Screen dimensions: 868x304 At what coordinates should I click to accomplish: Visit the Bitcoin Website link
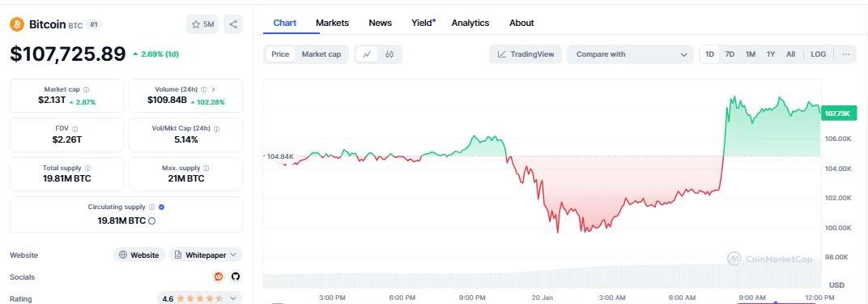coord(139,255)
